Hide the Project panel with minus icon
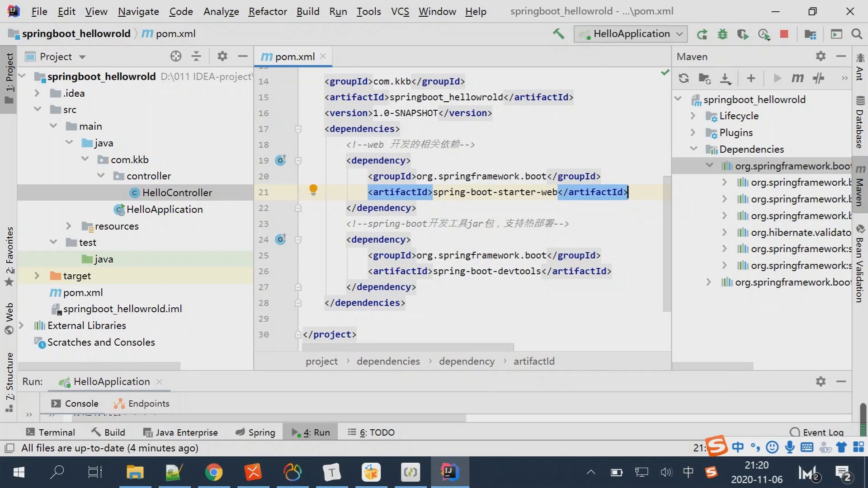The height and width of the screenshot is (488, 868). (x=243, y=56)
